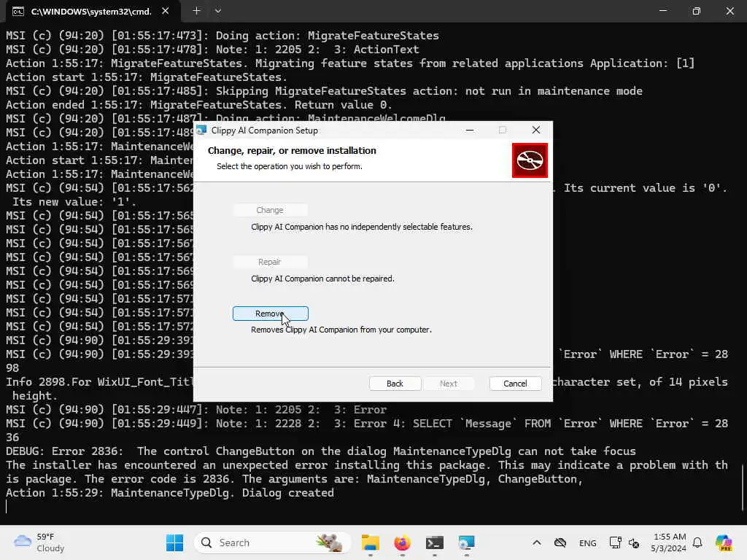This screenshot has width=747, height=560.
Task: Click 'Clippy AI Companion cannot be repaired' text
Action: pos(322,279)
